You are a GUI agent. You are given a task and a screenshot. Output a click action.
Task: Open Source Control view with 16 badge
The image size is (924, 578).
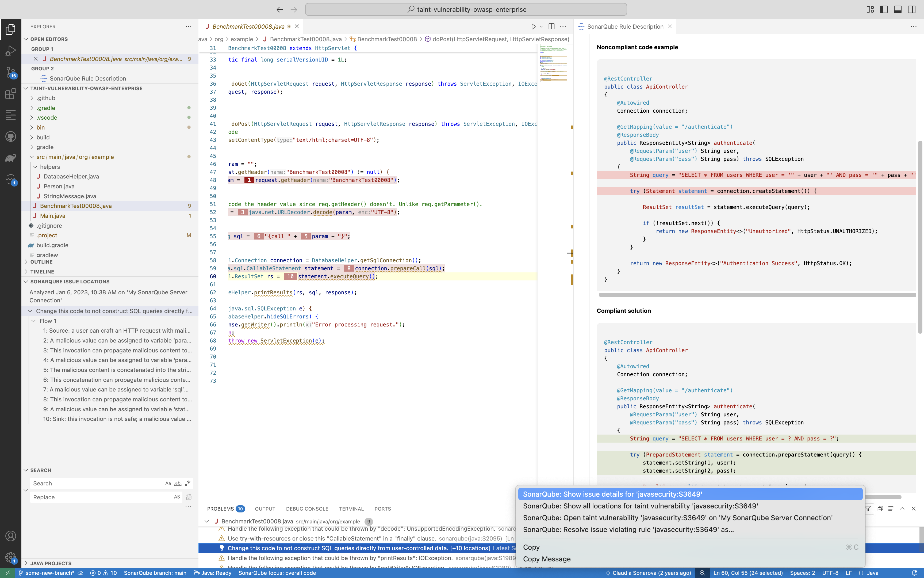click(x=10, y=72)
